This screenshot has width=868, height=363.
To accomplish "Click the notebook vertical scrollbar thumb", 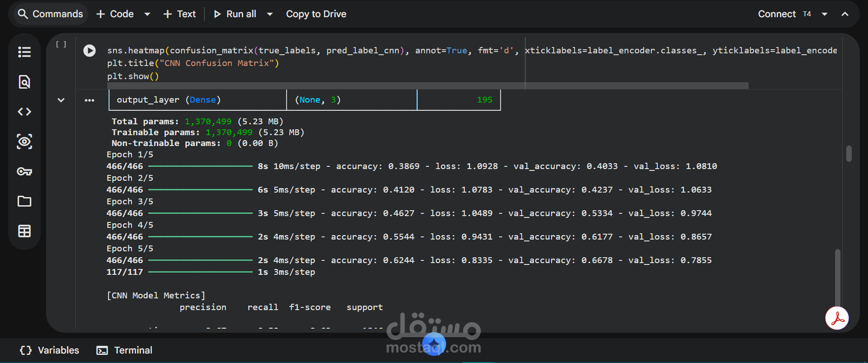I will pyautogui.click(x=849, y=154).
